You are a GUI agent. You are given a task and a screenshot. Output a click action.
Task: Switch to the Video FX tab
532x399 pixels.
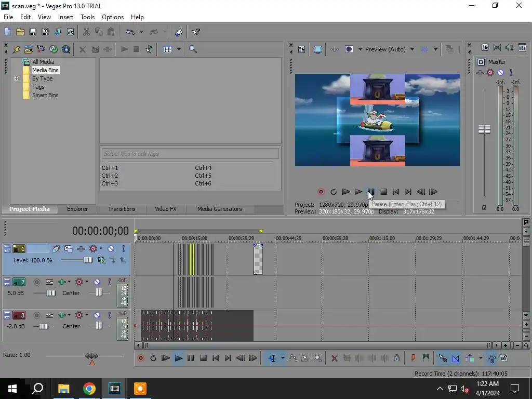click(x=166, y=209)
